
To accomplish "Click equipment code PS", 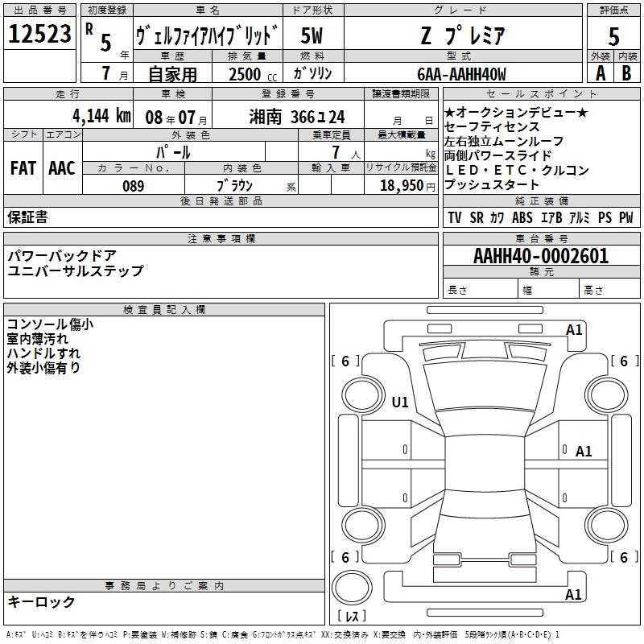I will (x=605, y=217).
